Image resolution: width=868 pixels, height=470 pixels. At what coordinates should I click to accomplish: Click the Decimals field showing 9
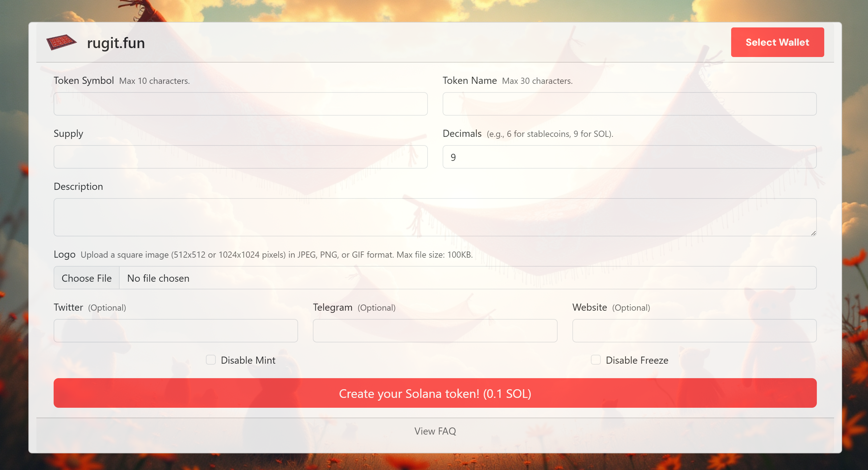coord(629,157)
